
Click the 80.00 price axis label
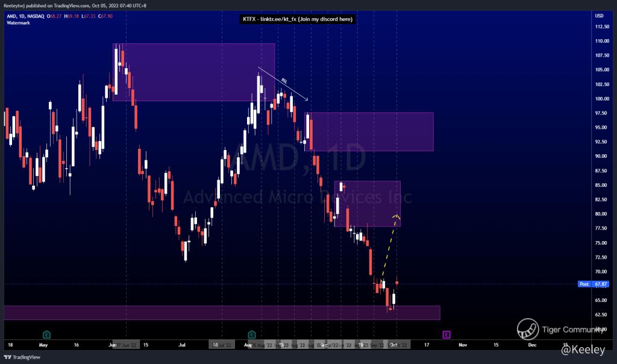(601, 214)
